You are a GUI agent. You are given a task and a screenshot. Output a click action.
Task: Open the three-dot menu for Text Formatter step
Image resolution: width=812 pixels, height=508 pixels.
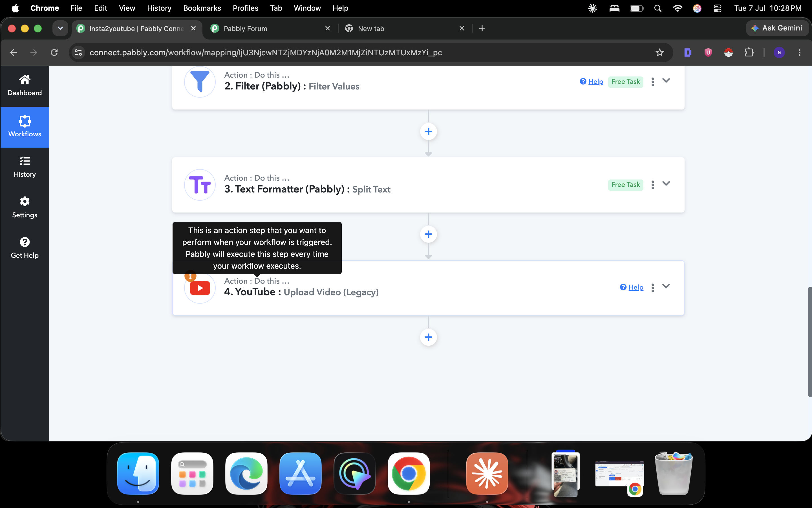(x=653, y=185)
